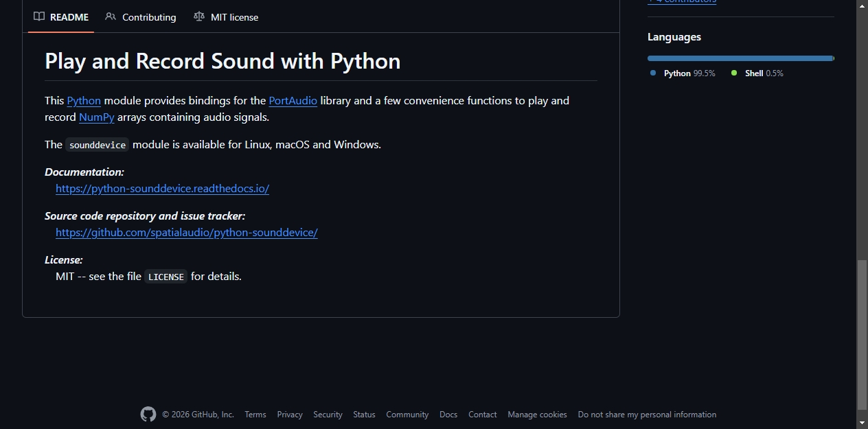Click the page scrollbar thumb
The width and height of the screenshot is (868, 429).
(x=863, y=334)
